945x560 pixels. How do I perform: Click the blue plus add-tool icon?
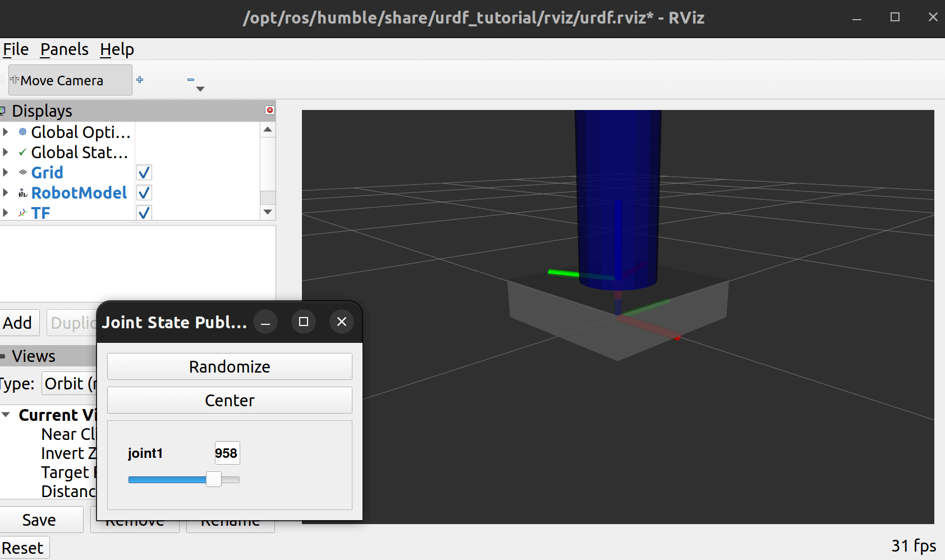(140, 80)
